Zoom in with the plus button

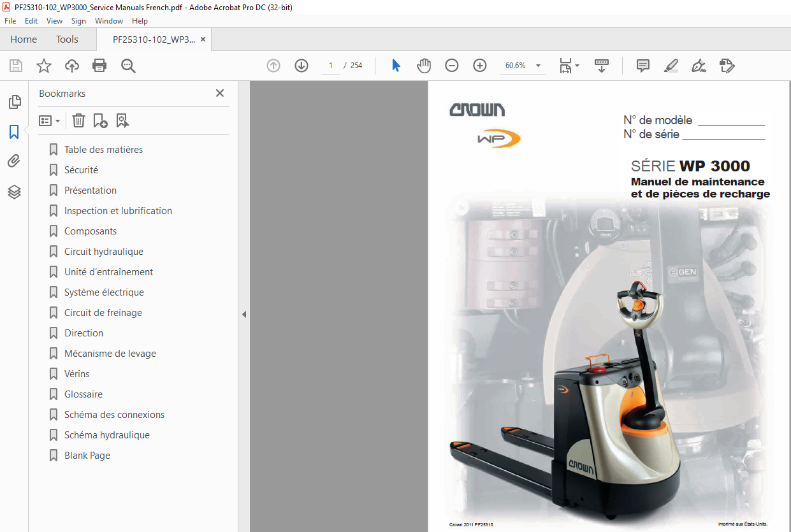click(480, 66)
